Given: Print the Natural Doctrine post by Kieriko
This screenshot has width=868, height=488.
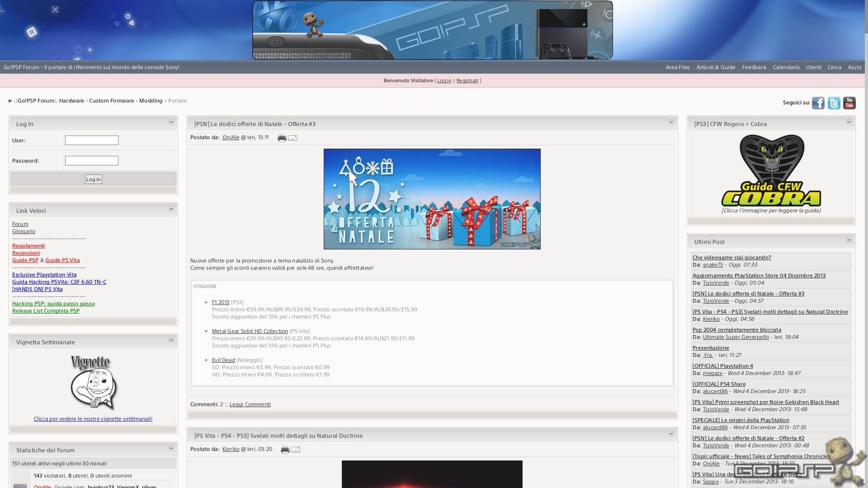Looking at the screenshot, I should click(285, 450).
